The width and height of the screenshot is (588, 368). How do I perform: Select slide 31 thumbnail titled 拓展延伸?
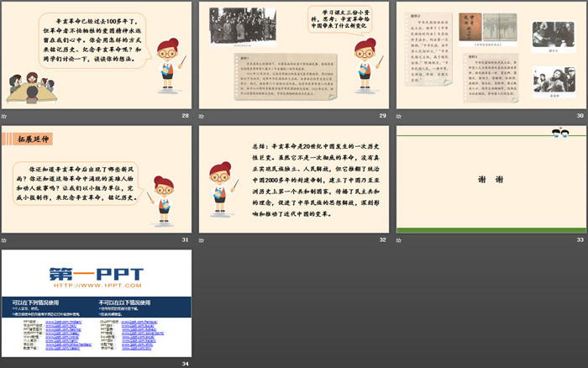pos(97,179)
